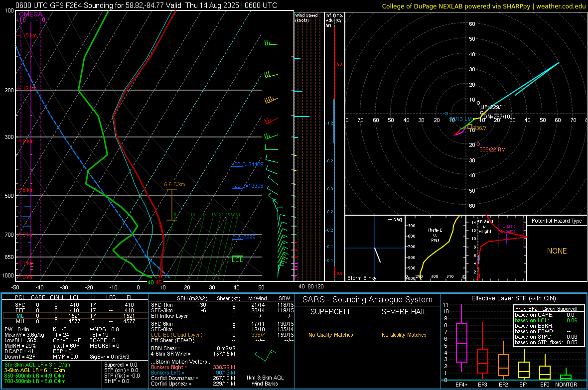
Task: Click the PW = 0.4in value
Action: click(x=17, y=329)
